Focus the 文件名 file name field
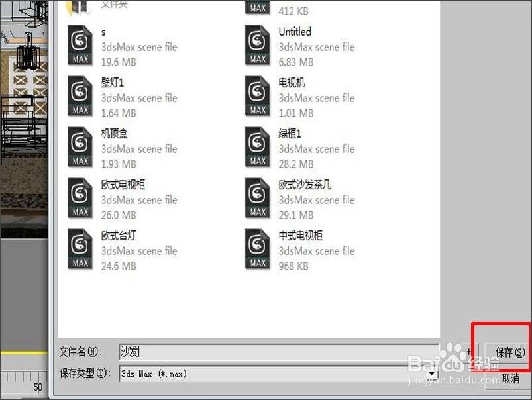This screenshot has height=400, width=532. (279, 352)
